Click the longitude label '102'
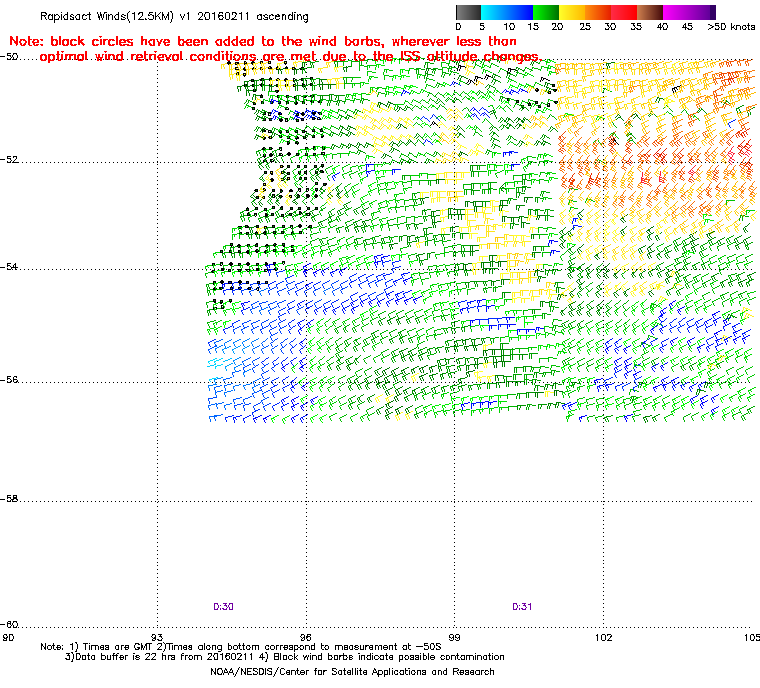Image resolution: width=760 pixels, height=688 pixels. pyautogui.click(x=603, y=637)
